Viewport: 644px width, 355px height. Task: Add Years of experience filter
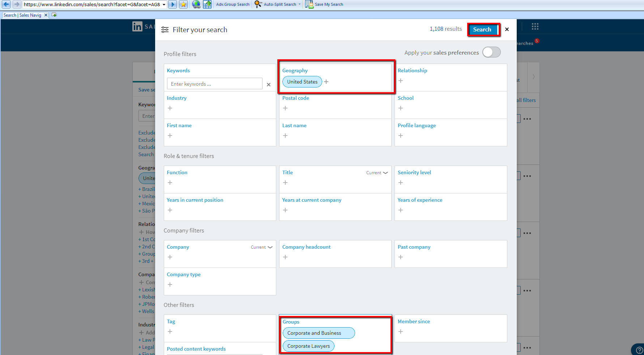401,210
